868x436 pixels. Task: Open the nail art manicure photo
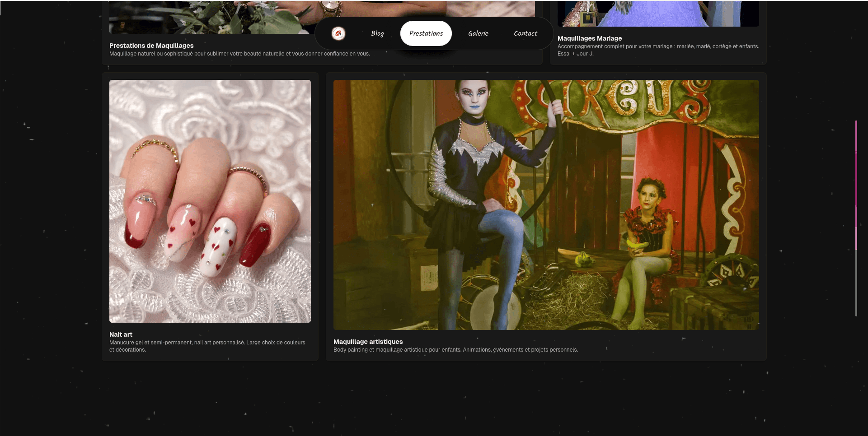click(210, 201)
